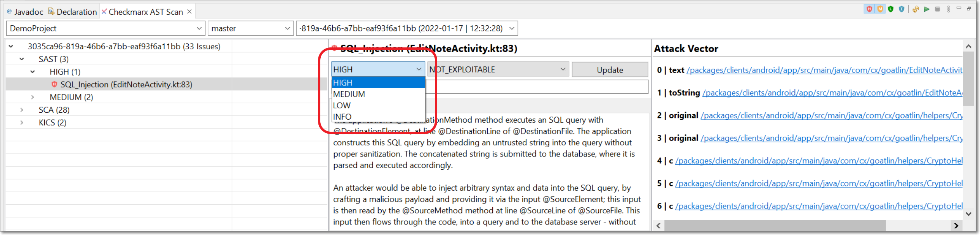Switch to the Declaration tab

73,12
